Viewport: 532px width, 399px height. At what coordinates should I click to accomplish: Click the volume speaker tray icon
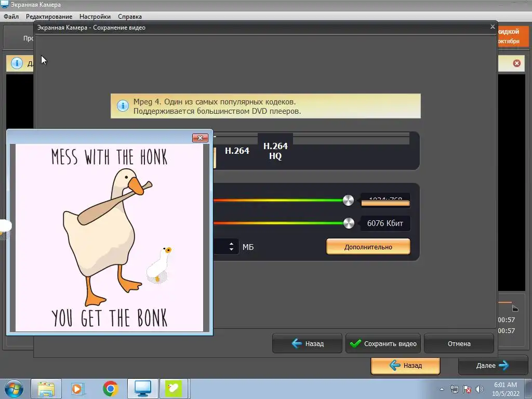coord(480,389)
